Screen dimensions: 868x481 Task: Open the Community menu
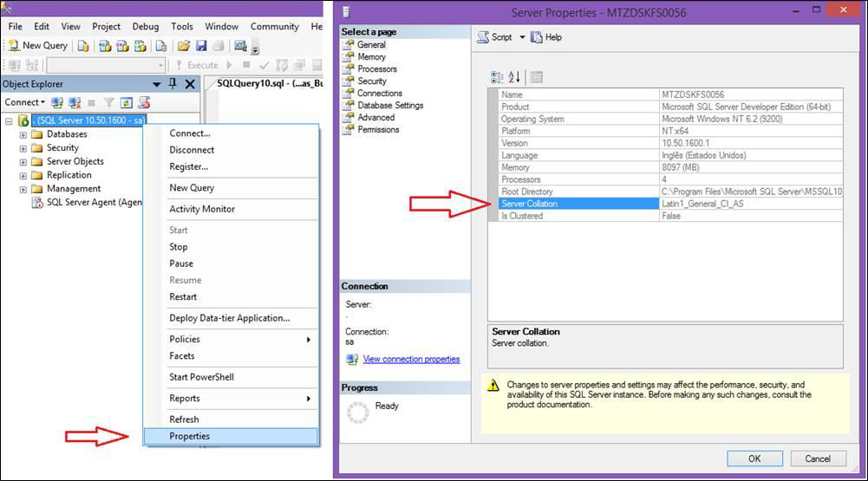tap(274, 26)
